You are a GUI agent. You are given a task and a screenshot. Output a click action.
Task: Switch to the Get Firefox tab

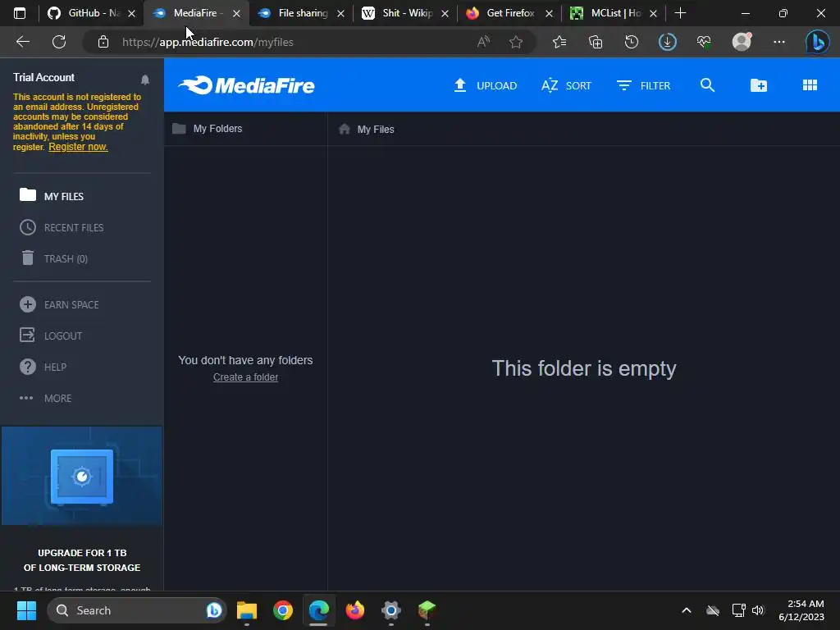[x=509, y=13]
